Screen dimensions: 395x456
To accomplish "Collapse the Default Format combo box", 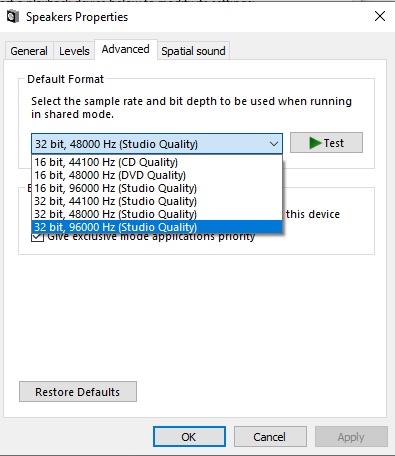I will (x=157, y=144).
